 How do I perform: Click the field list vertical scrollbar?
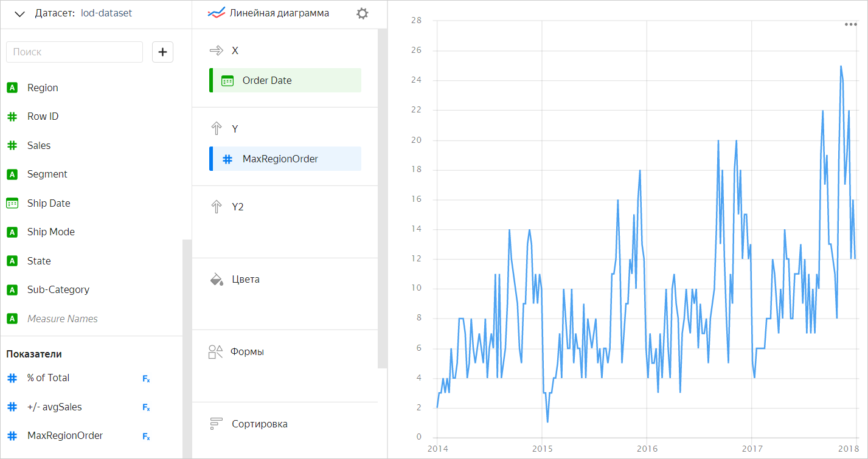coord(187,347)
